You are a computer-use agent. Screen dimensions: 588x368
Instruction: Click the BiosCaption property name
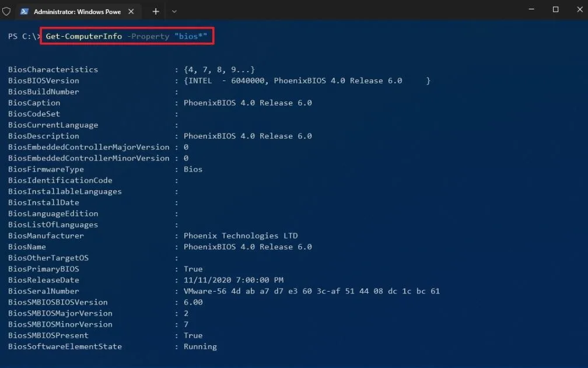coord(34,103)
